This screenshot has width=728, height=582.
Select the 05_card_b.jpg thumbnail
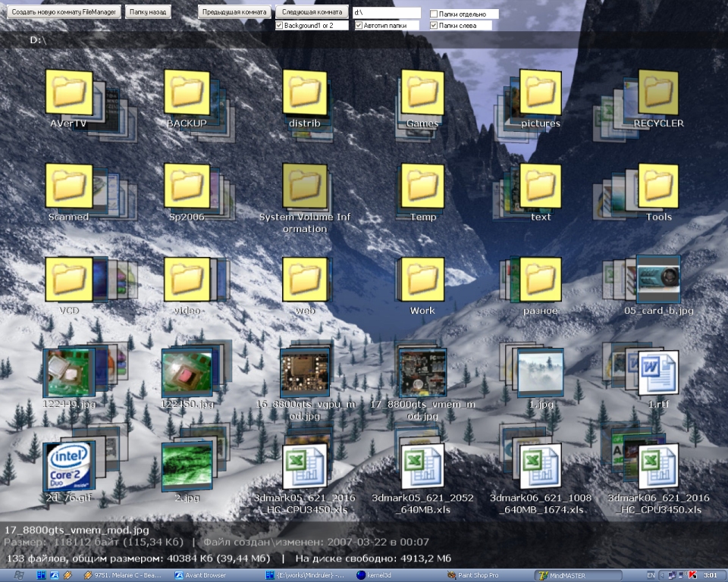point(658,280)
